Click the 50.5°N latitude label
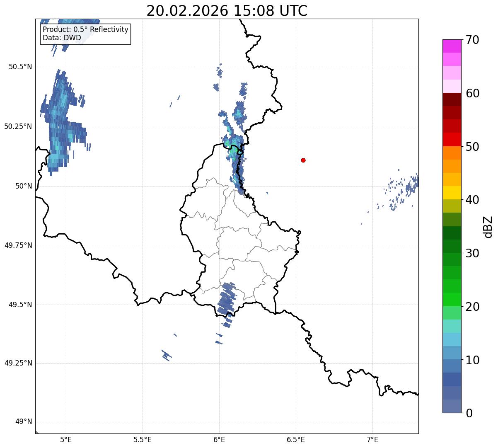 click(x=20, y=67)
